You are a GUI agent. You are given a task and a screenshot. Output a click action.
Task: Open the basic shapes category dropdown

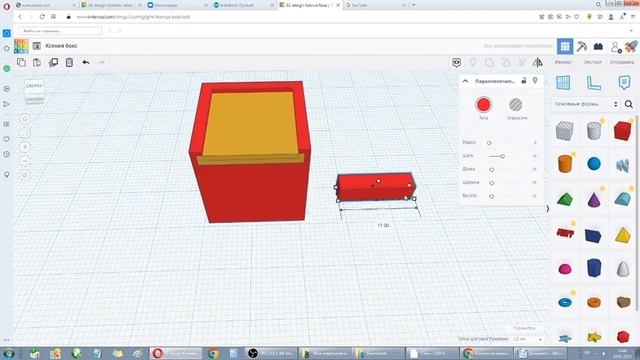[x=586, y=104]
